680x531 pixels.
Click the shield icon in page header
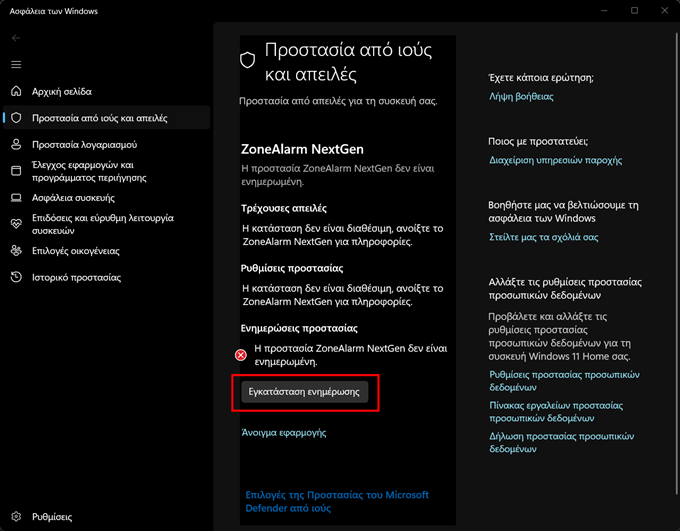(248, 60)
